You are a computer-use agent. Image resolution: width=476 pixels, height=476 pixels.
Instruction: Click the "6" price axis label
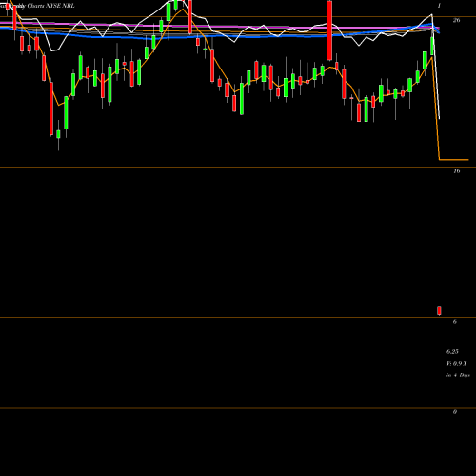pyautogui.click(x=455, y=322)
